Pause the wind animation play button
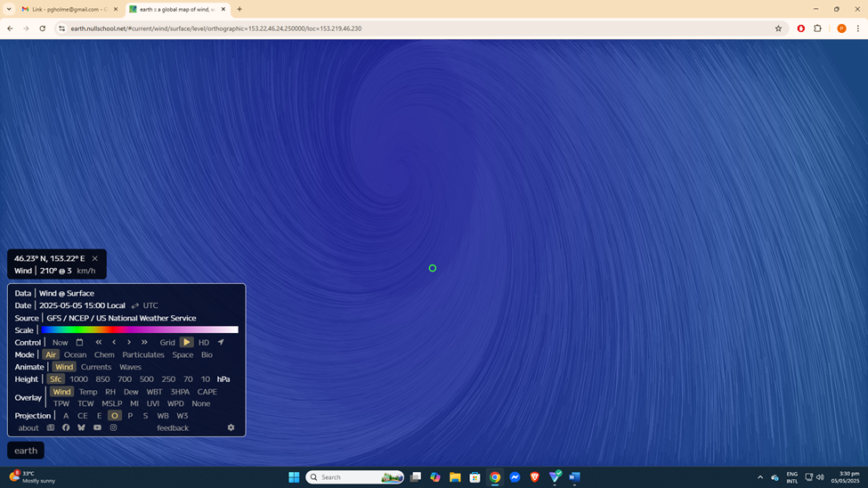The width and height of the screenshot is (868, 488). point(187,342)
